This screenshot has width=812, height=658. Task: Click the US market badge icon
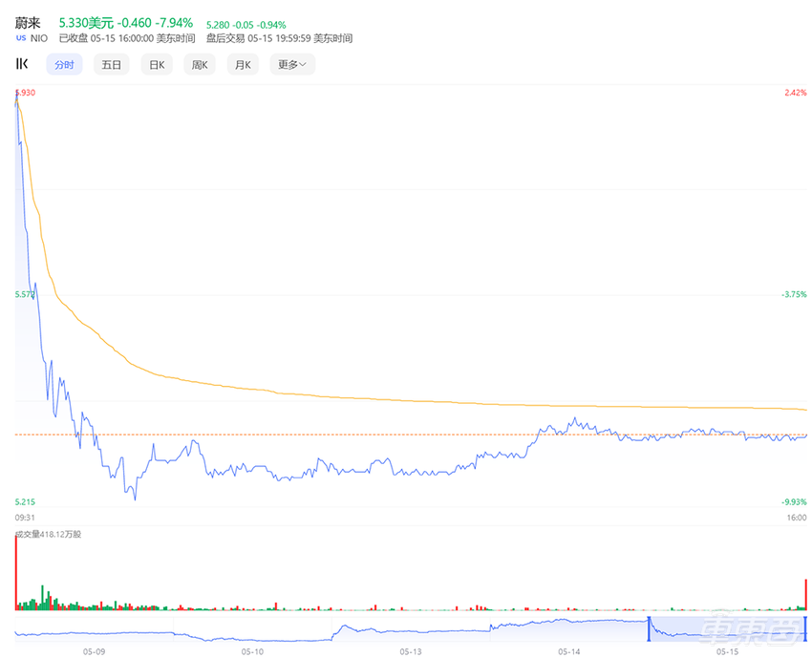click(x=21, y=38)
